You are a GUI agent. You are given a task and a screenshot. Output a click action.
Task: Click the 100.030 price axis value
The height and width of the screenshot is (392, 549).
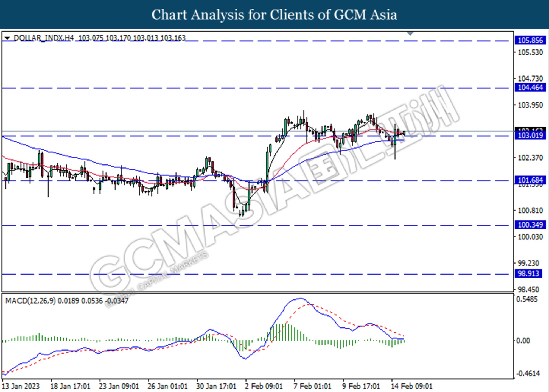(530, 237)
